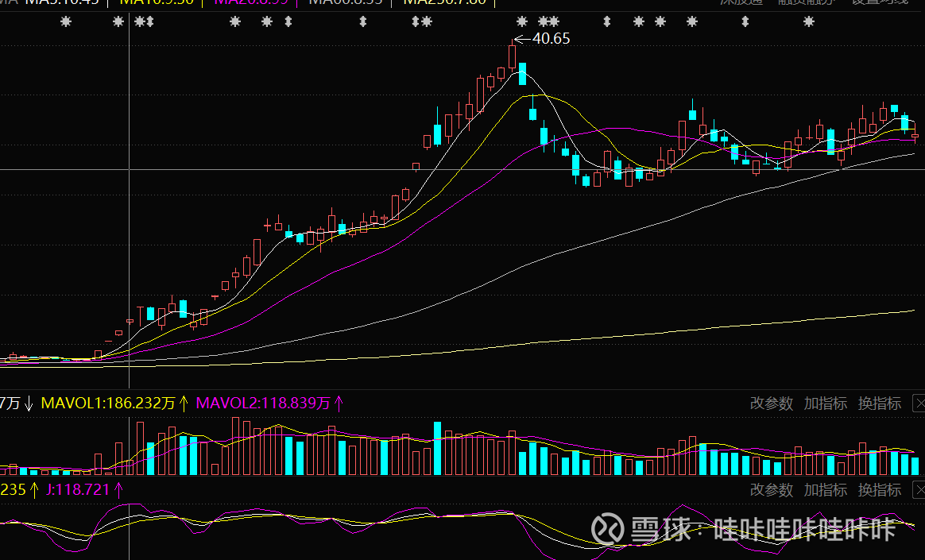Click the 40.65 peak price label

click(551, 38)
